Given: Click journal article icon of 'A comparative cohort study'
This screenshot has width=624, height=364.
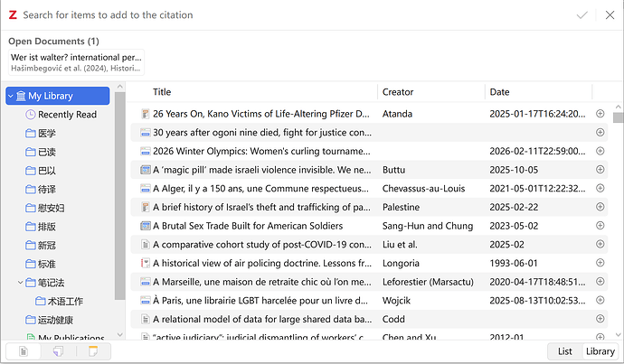Looking at the screenshot, I should coord(146,245).
